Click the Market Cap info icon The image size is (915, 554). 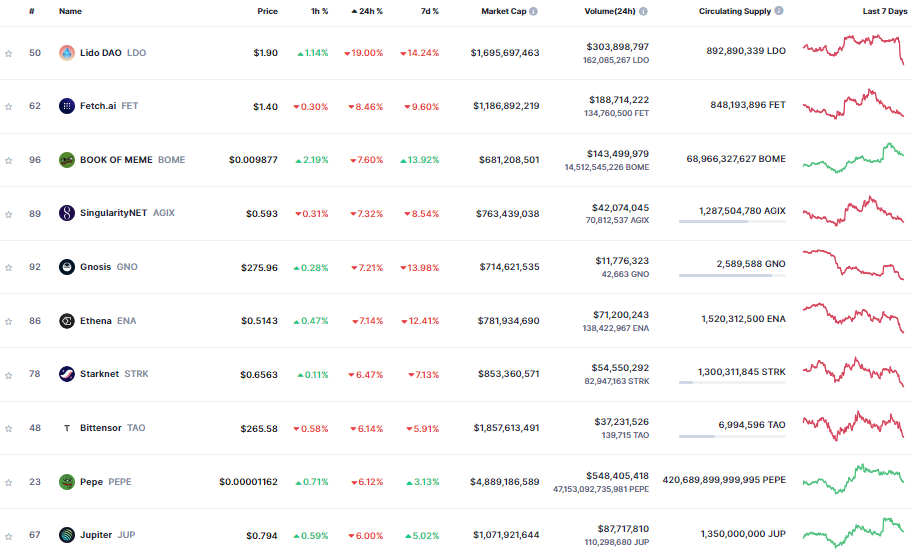click(x=533, y=11)
